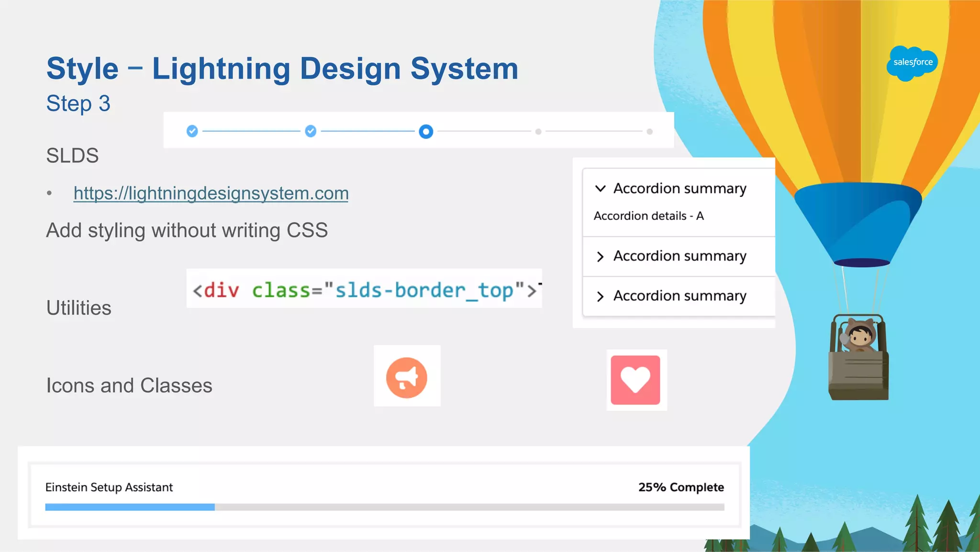Click the 'Step 3' subtitle

78,103
